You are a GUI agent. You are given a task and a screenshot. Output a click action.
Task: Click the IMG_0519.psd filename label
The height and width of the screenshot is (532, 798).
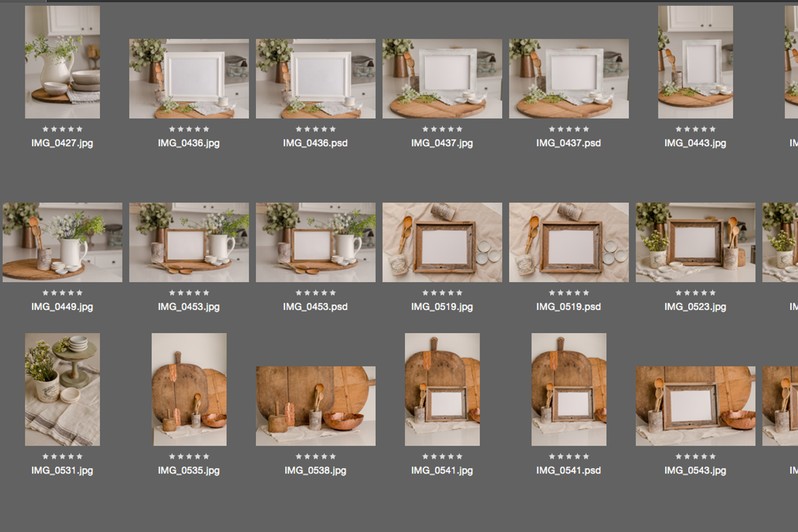click(x=569, y=307)
